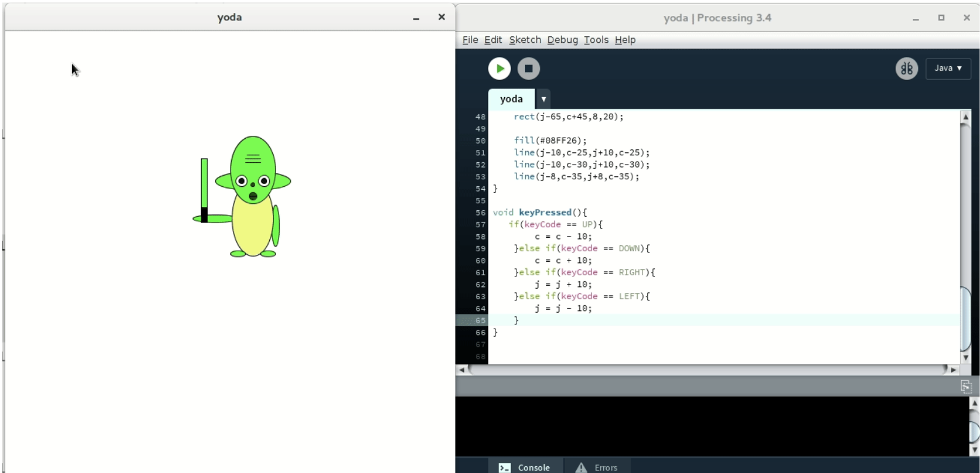Screen dimensions: 980x473
Task: Open the Sketch menu
Action: click(524, 40)
